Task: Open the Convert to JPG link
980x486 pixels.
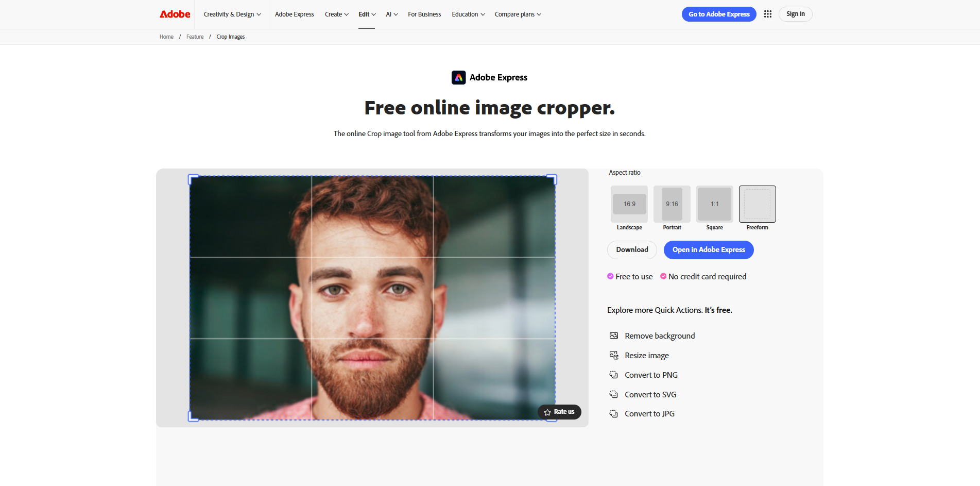Action: click(x=649, y=414)
